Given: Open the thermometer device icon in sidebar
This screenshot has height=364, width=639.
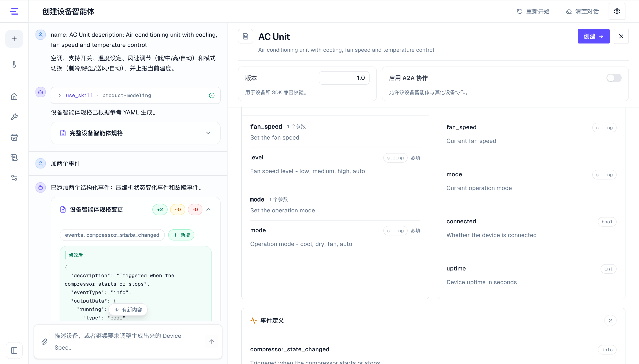Looking at the screenshot, I should tap(14, 64).
